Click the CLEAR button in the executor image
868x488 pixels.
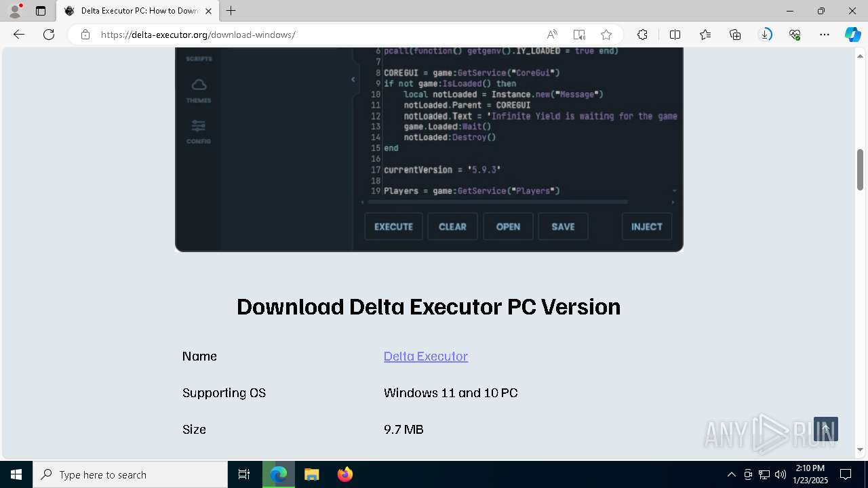click(x=452, y=227)
